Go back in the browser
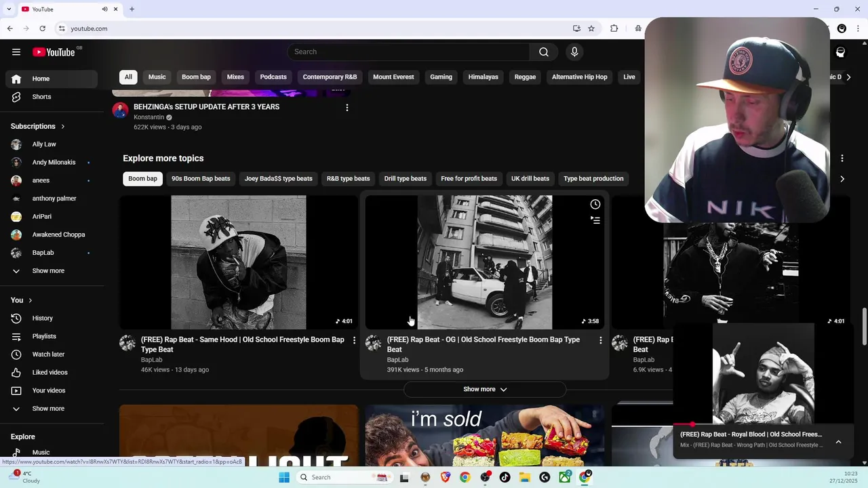Image resolution: width=868 pixels, height=488 pixels. 9,28
